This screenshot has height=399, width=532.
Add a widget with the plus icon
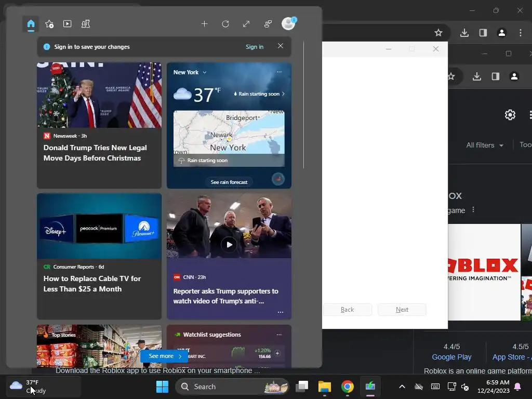click(204, 24)
